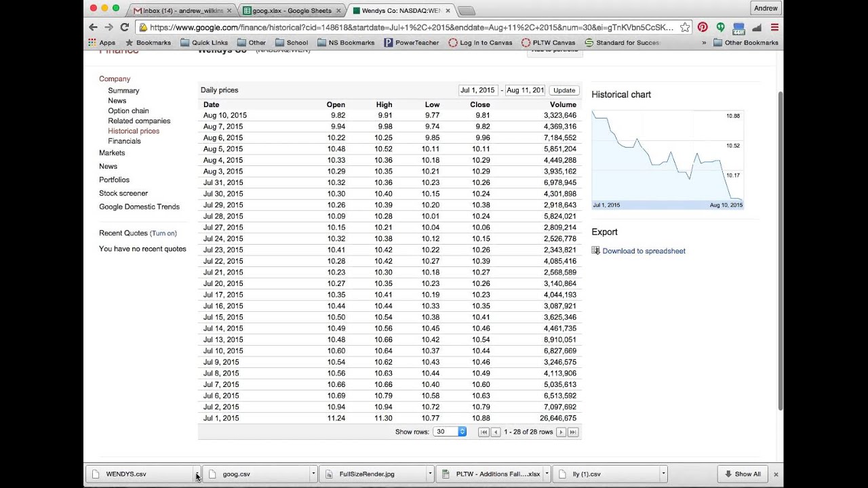The width and height of the screenshot is (868, 488).
Task: Open the blue extension icon with the 44m badge
Action: [738, 28]
